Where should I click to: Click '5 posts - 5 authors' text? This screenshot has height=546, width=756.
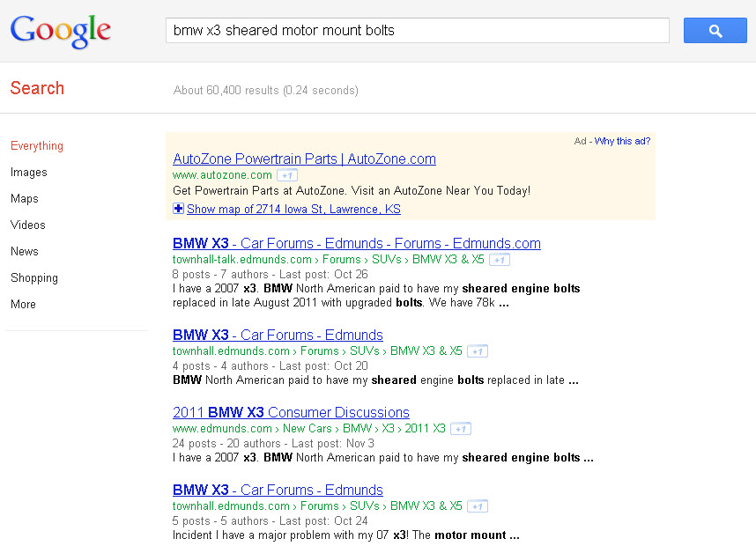point(220,521)
